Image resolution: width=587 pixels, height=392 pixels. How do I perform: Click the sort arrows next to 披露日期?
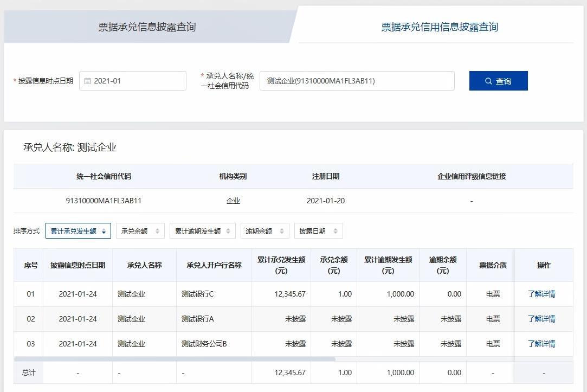[x=334, y=230]
